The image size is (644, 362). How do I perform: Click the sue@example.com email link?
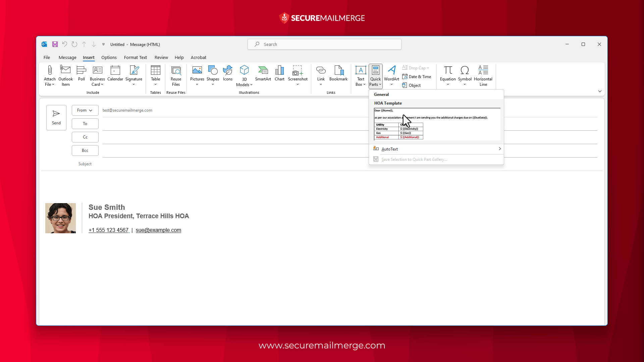[x=158, y=230]
